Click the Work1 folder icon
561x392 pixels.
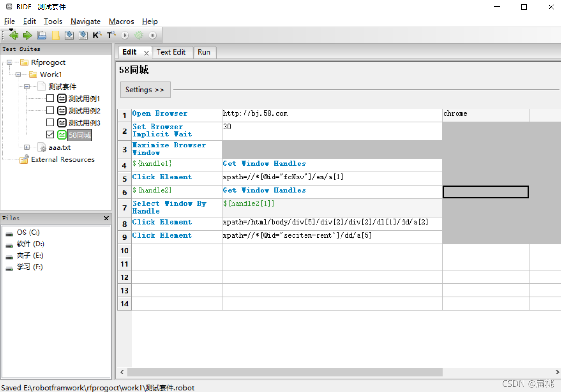[x=33, y=74]
